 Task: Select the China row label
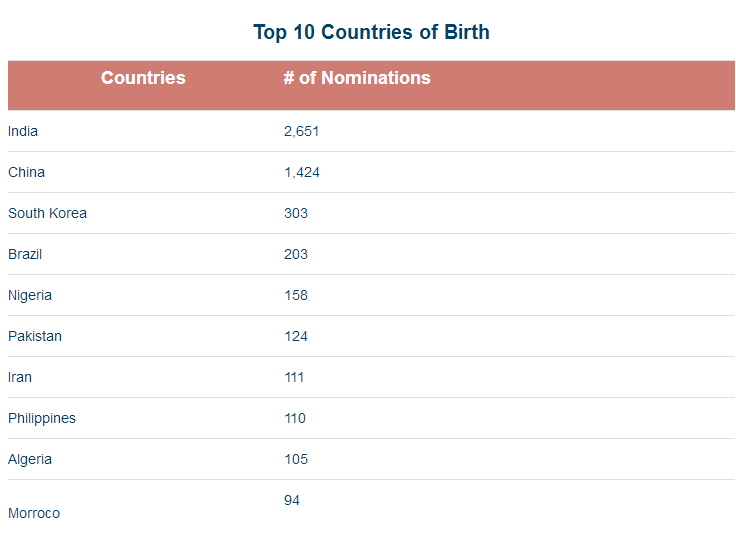coord(26,172)
